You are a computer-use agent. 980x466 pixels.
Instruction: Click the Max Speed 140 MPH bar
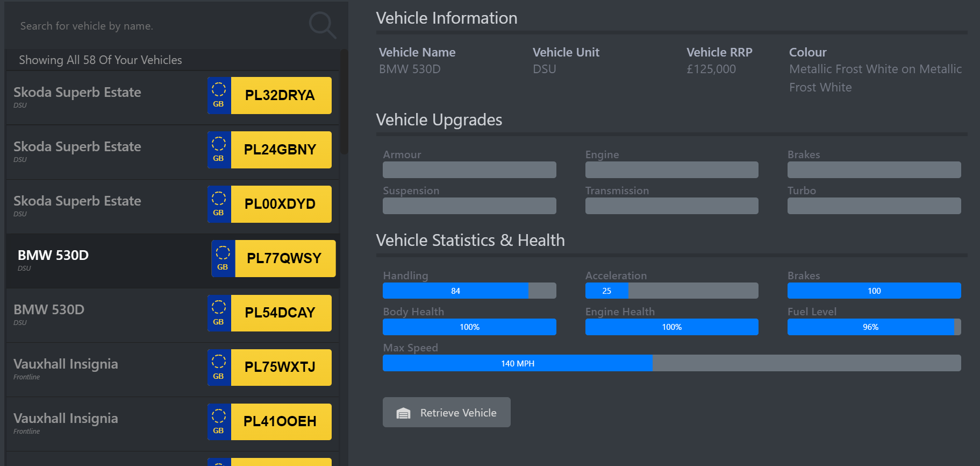[x=672, y=363]
